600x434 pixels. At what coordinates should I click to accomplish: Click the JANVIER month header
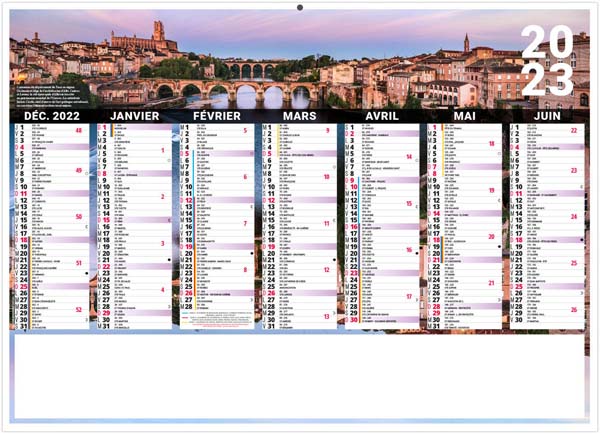pos(135,116)
